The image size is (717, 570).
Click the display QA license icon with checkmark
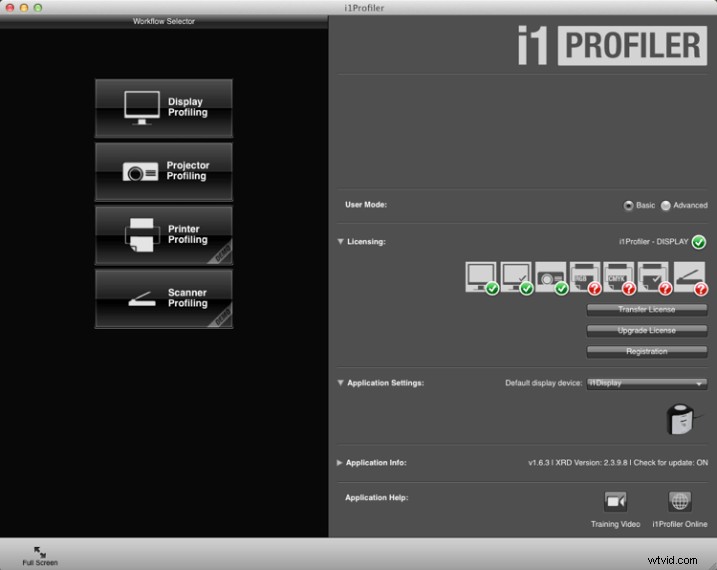click(516, 277)
